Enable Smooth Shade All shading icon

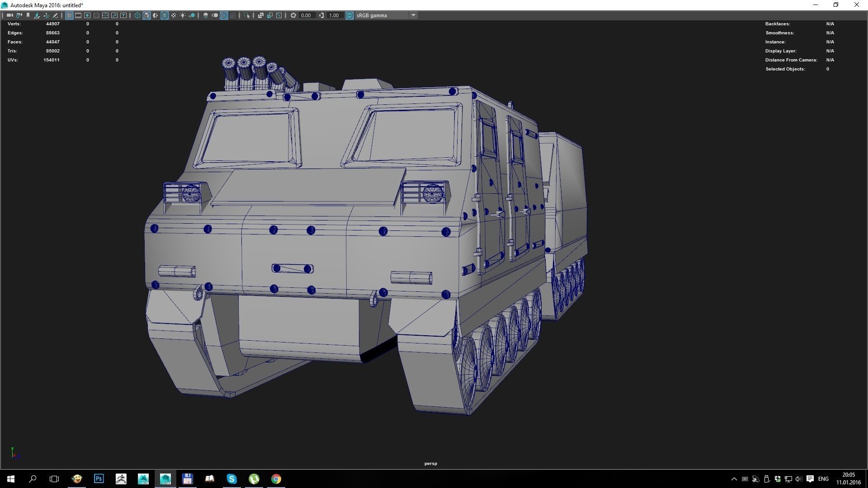(x=146, y=15)
